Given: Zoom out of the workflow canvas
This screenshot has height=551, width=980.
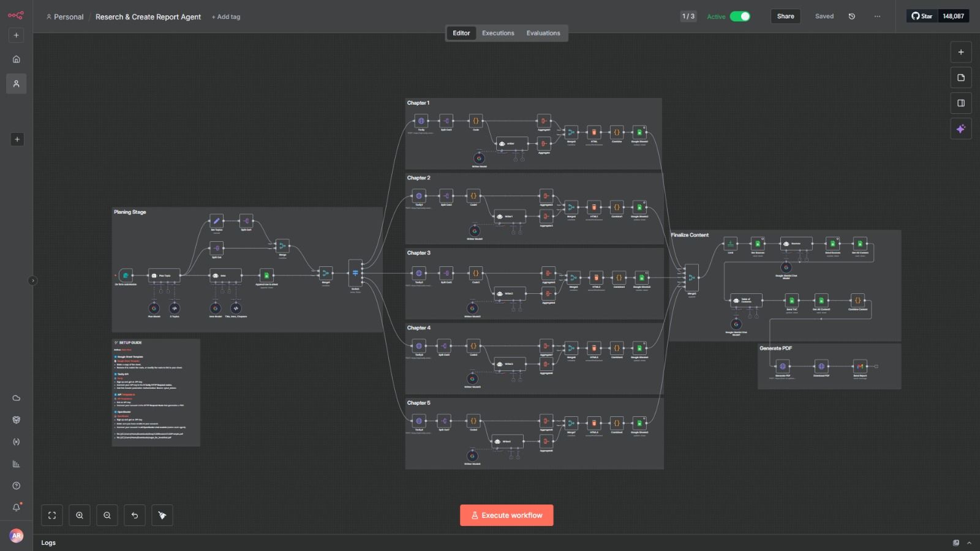Looking at the screenshot, I should tap(107, 515).
